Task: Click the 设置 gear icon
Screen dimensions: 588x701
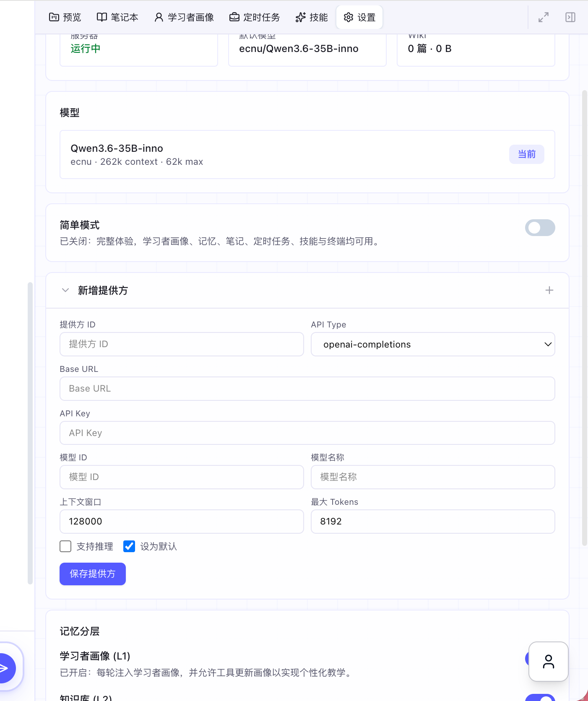Action: [349, 17]
